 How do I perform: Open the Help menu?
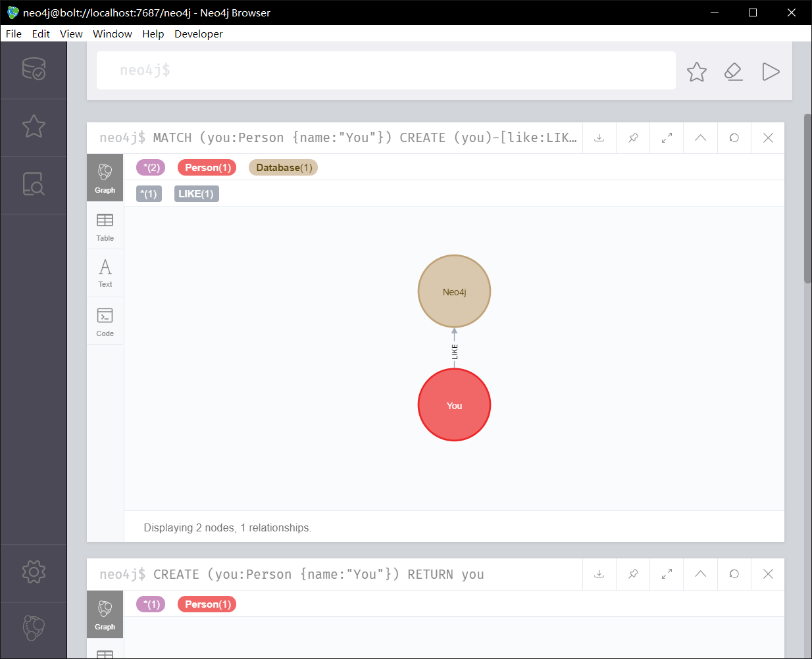[153, 34]
